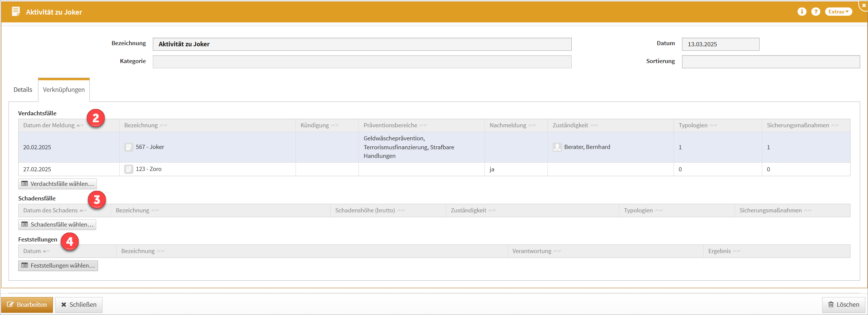Click the activity note icon in title bar
The height and width of the screenshot is (315, 868).
[16, 12]
